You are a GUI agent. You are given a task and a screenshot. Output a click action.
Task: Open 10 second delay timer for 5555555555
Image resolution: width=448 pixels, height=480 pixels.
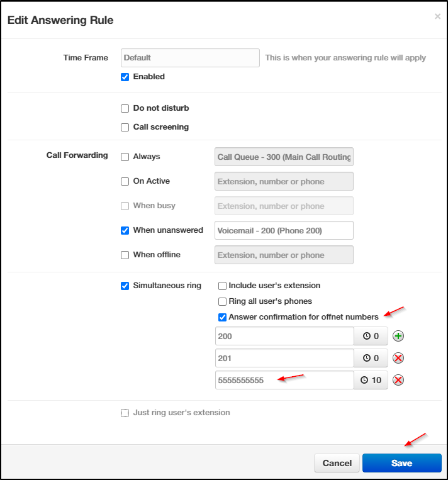[x=371, y=380]
